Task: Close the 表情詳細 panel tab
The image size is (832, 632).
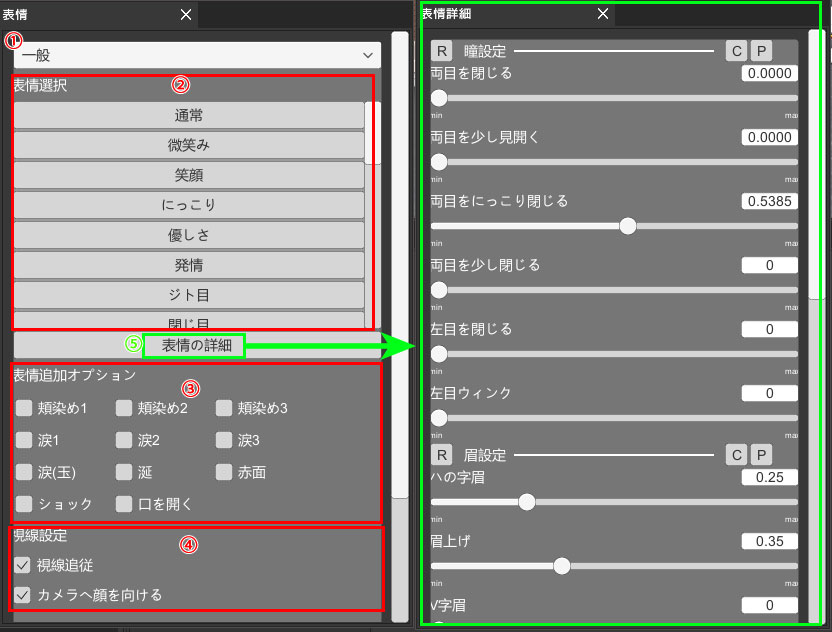Action: [602, 14]
